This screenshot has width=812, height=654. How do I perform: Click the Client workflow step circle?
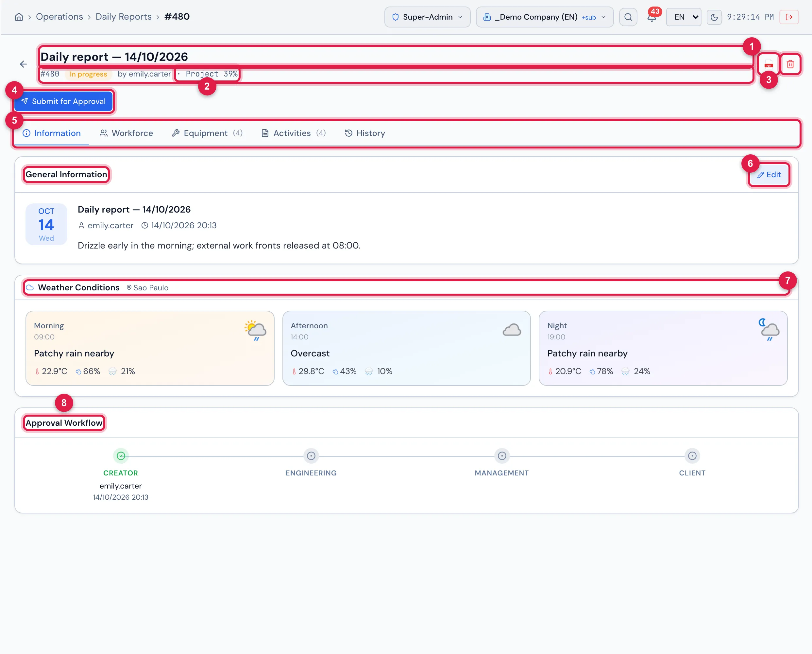click(x=692, y=456)
